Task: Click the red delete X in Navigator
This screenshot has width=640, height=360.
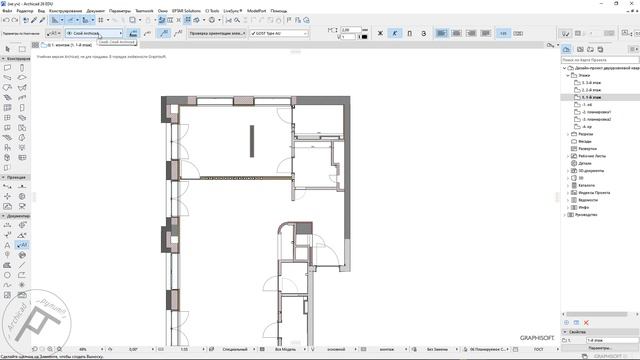Action: (586, 322)
